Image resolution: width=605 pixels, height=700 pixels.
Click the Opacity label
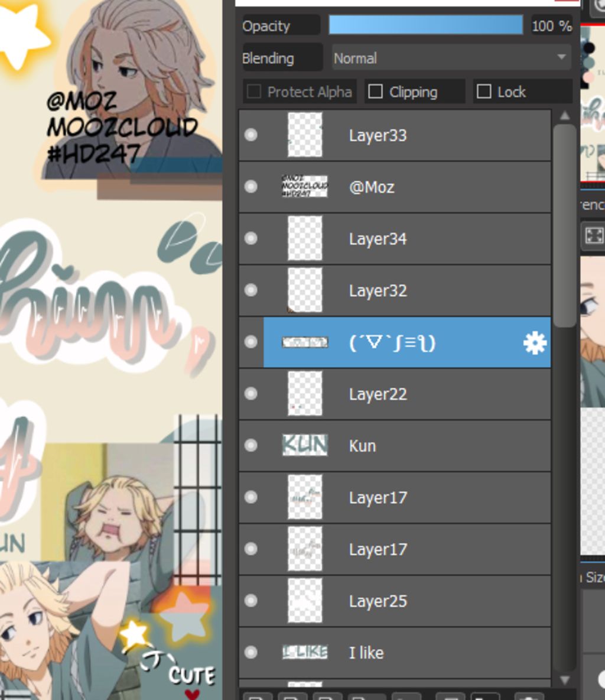click(266, 26)
